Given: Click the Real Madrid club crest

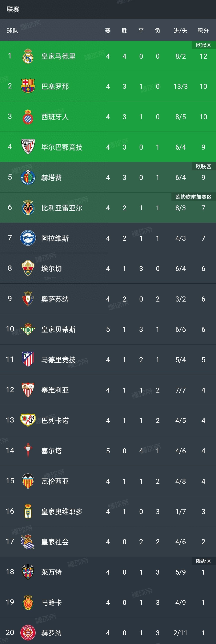Looking at the screenshot, I should point(28,56).
